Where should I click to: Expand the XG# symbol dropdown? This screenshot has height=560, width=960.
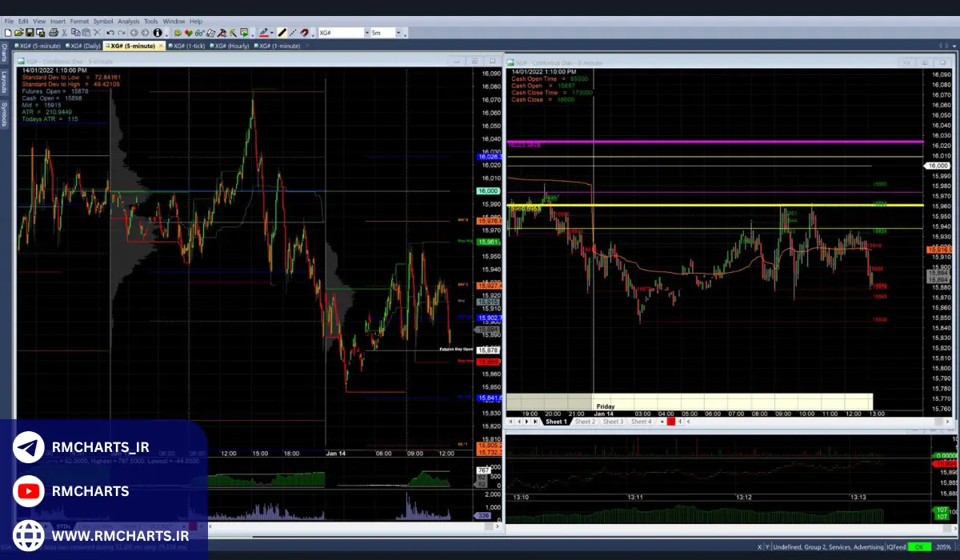point(366,33)
